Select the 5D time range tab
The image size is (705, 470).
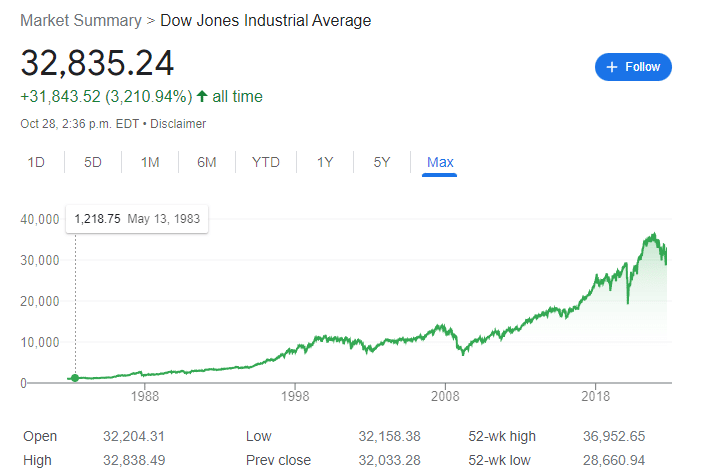[x=93, y=162]
